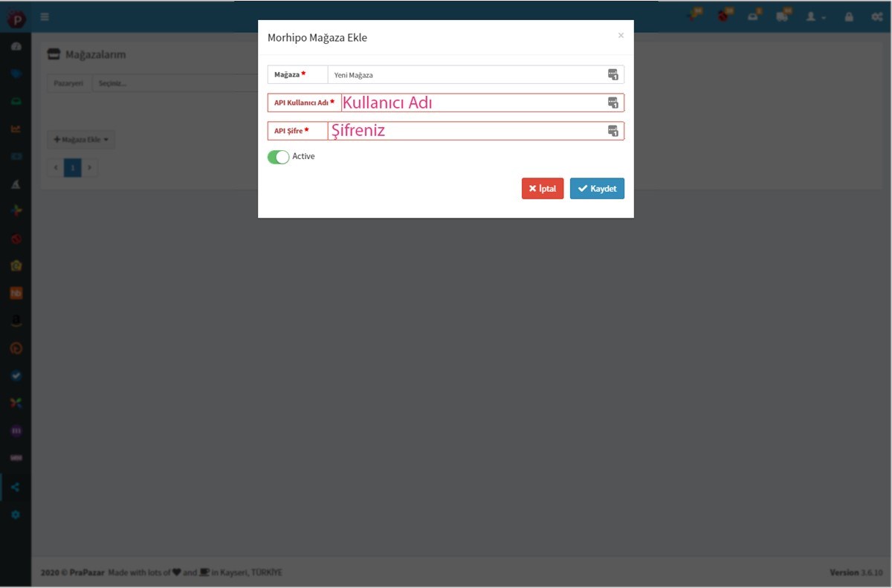Screen dimensions: 892x588
Task: Click the PraPazar footer link
Action: coord(86,572)
